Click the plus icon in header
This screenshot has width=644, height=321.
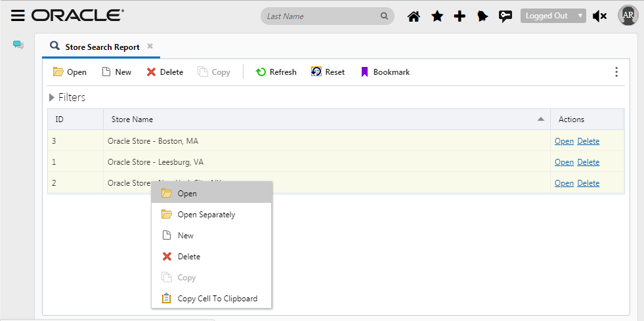(460, 16)
